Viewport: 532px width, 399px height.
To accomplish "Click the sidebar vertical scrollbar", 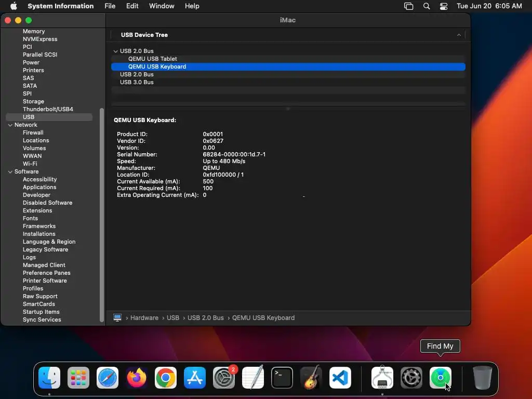I will tap(101, 215).
